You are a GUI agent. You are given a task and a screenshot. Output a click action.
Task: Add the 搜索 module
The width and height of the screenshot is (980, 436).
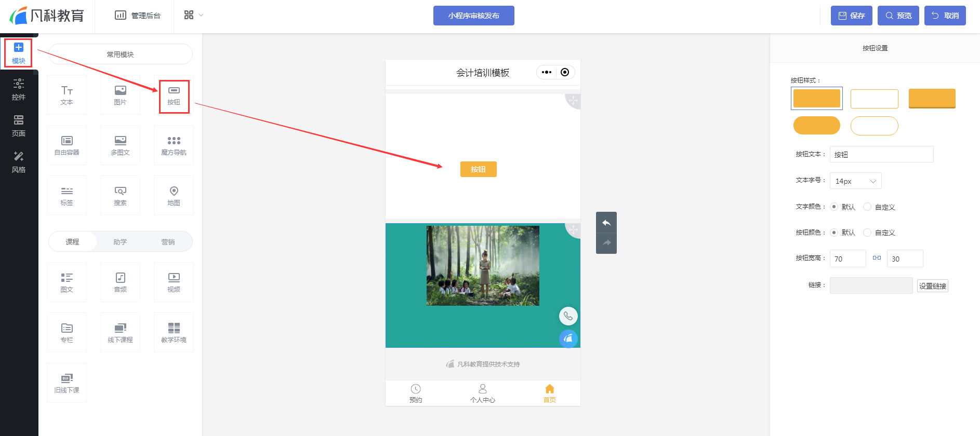120,196
